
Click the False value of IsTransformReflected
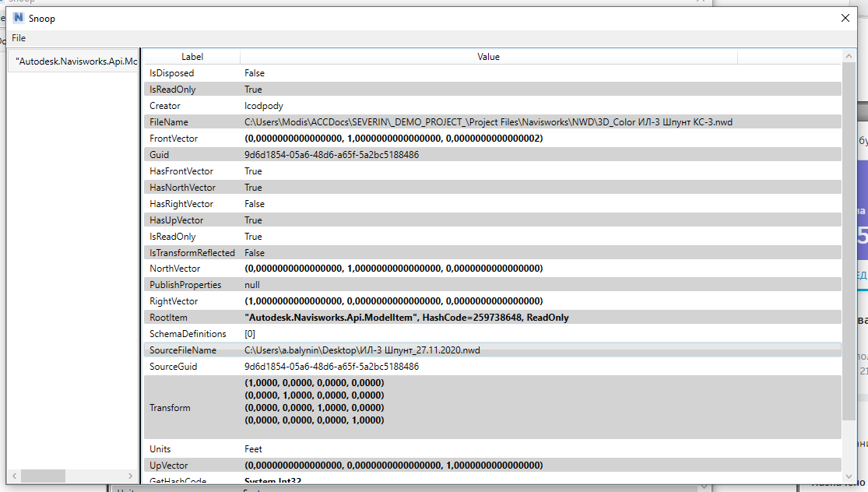pos(255,253)
